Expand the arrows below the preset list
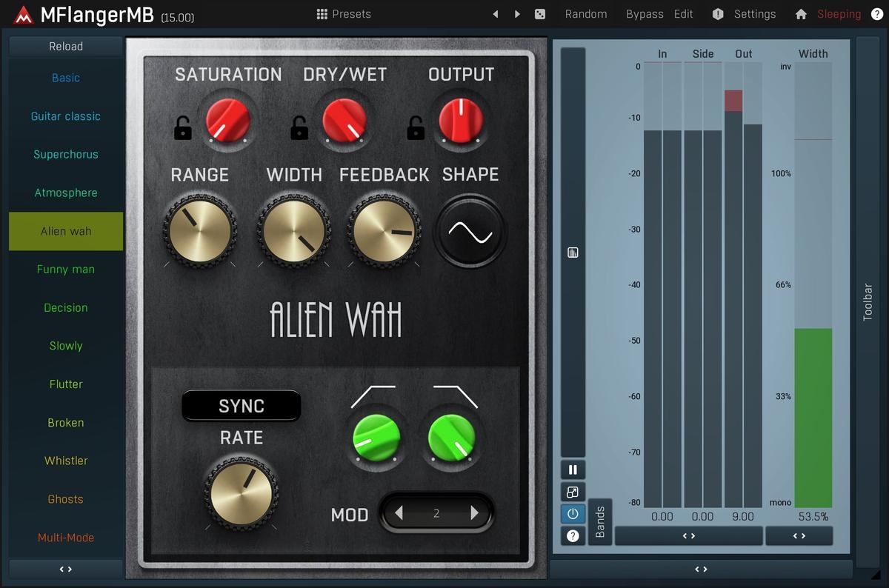 (66, 569)
